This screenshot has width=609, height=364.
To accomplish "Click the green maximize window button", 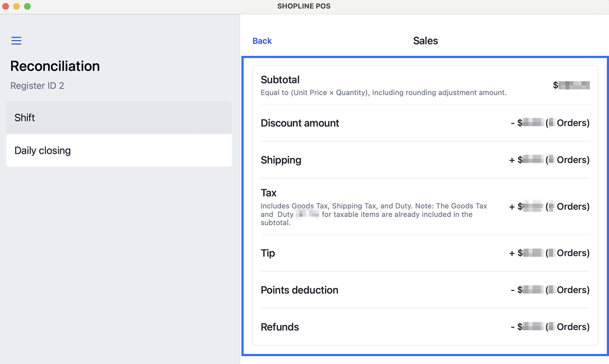I will coord(27,6).
